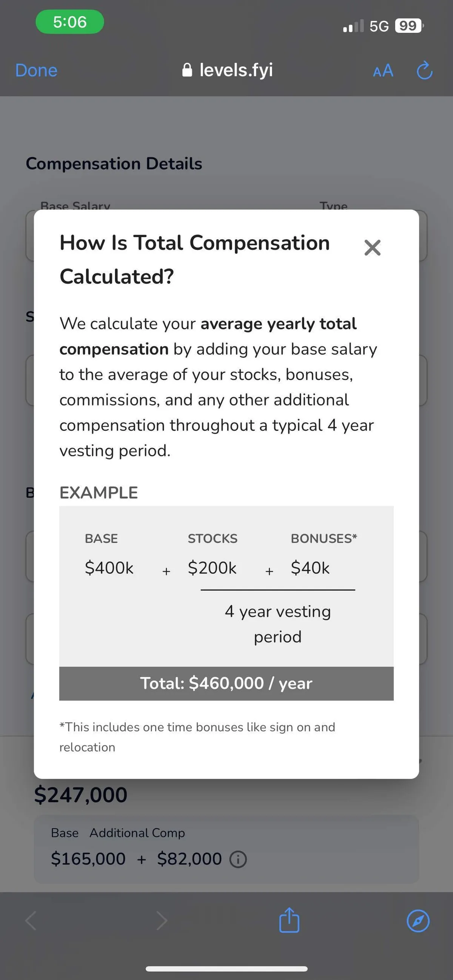The height and width of the screenshot is (980, 453).
Task: Go back with the left chevron
Action: [x=31, y=921]
